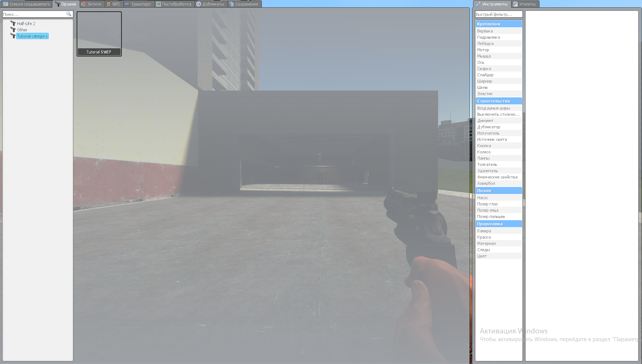Select the Эластик tool
The height and width of the screenshot is (364, 642).
tap(499, 94)
